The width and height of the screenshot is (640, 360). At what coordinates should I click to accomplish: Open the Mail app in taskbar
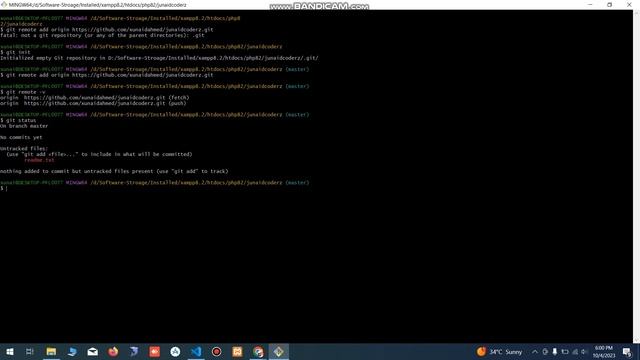tap(93, 351)
